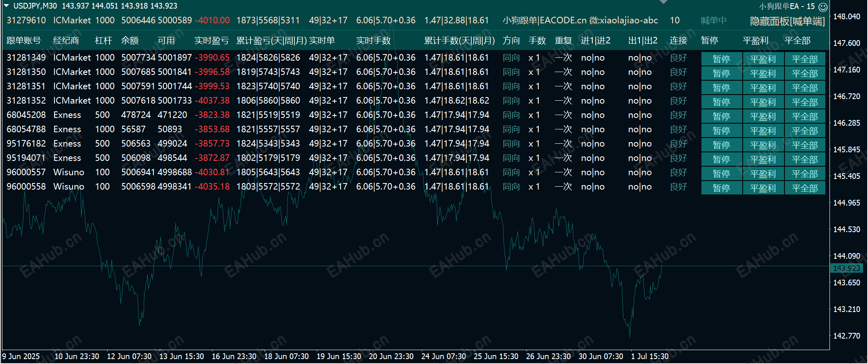Viewport: 868px width, 364px height.
Task: Pause Exness account 95176182
Action: pos(721,145)
